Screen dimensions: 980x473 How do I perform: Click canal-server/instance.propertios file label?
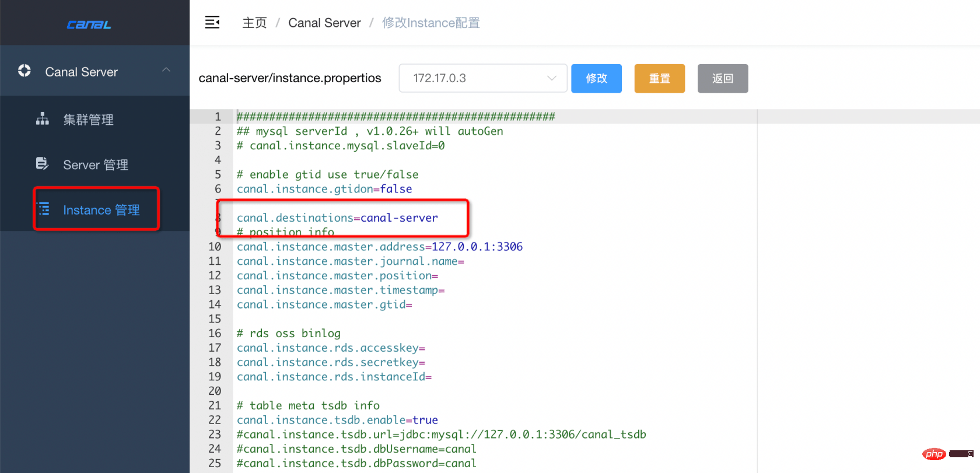click(290, 78)
